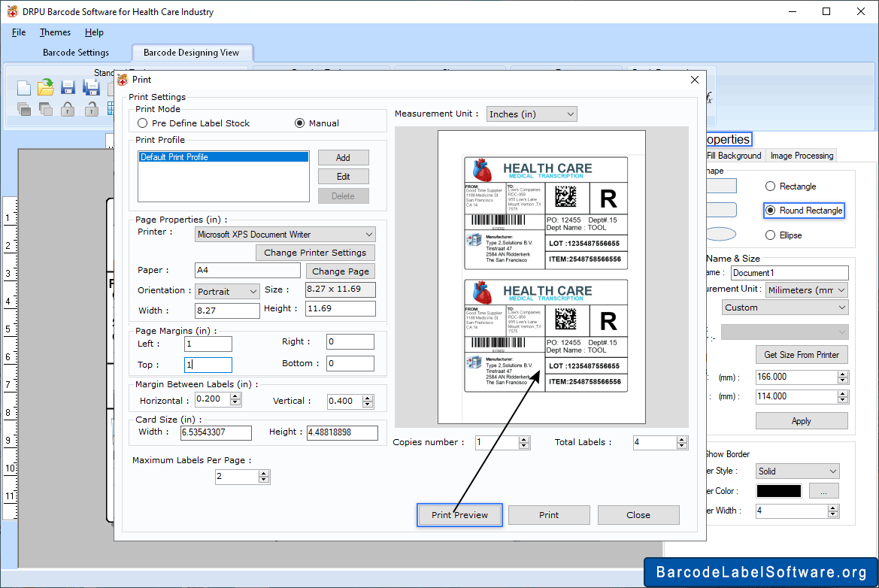Click the Save All icon
The image size is (879, 588).
pyautogui.click(x=91, y=87)
